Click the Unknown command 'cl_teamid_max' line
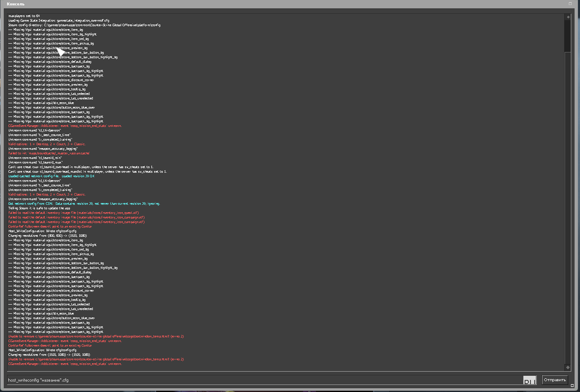 [35, 162]
